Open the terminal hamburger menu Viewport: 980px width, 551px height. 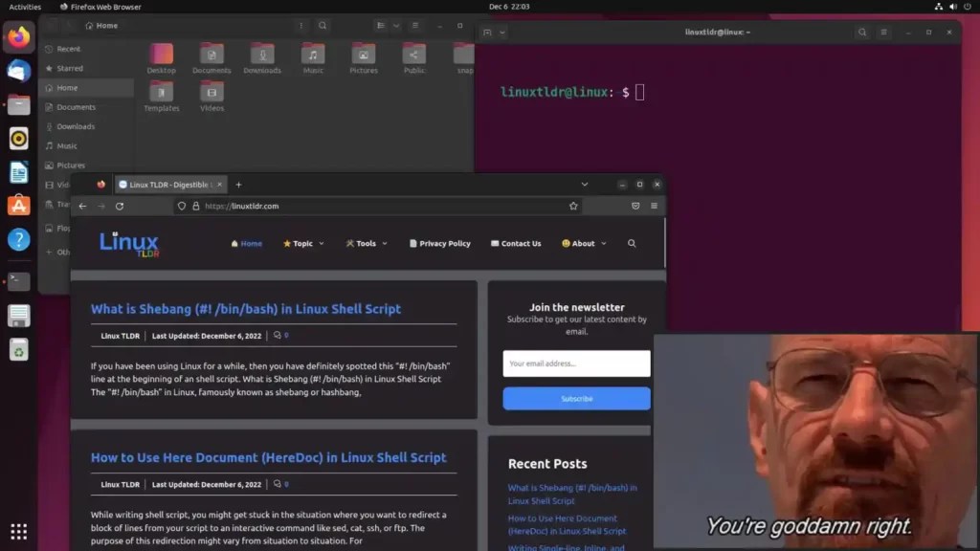coord(883,32)
